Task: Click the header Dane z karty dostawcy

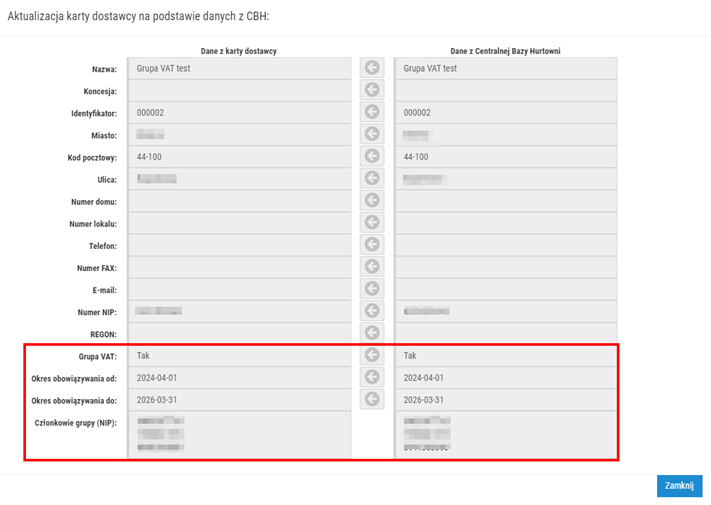Action: coord(239,51)
